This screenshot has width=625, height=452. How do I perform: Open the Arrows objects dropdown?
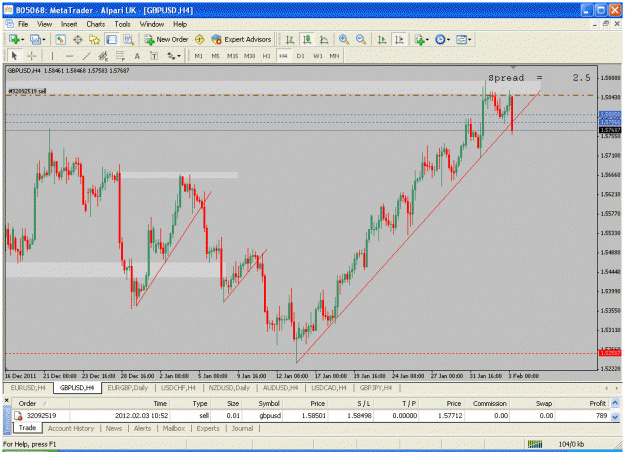173,56
